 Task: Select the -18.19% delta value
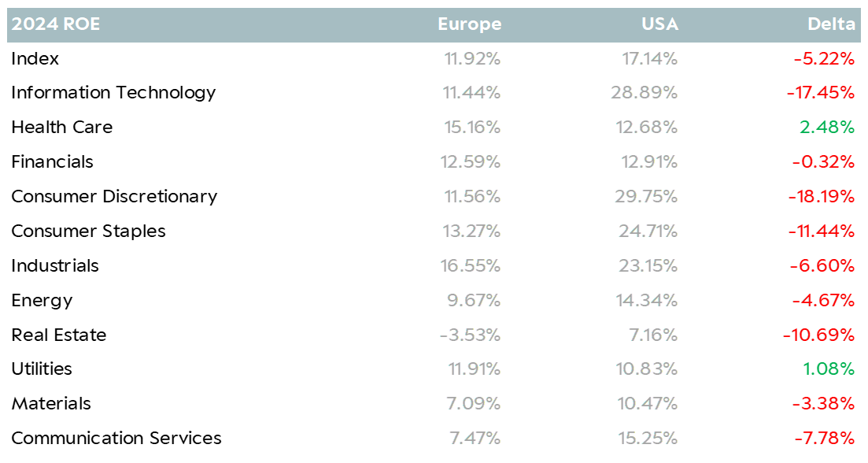point(822,197)
